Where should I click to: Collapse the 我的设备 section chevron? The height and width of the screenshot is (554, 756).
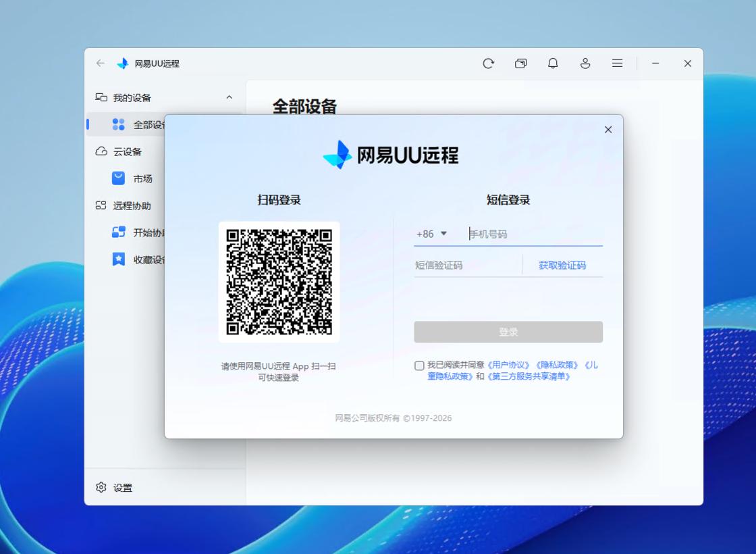(x=229, y=97)
